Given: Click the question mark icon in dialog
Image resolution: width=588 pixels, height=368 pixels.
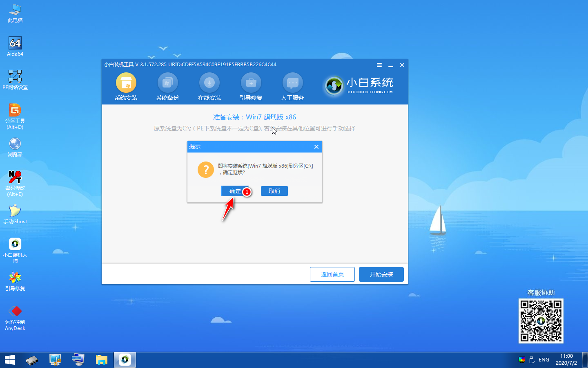Looking at the screenshot, I should coord(206,169).
